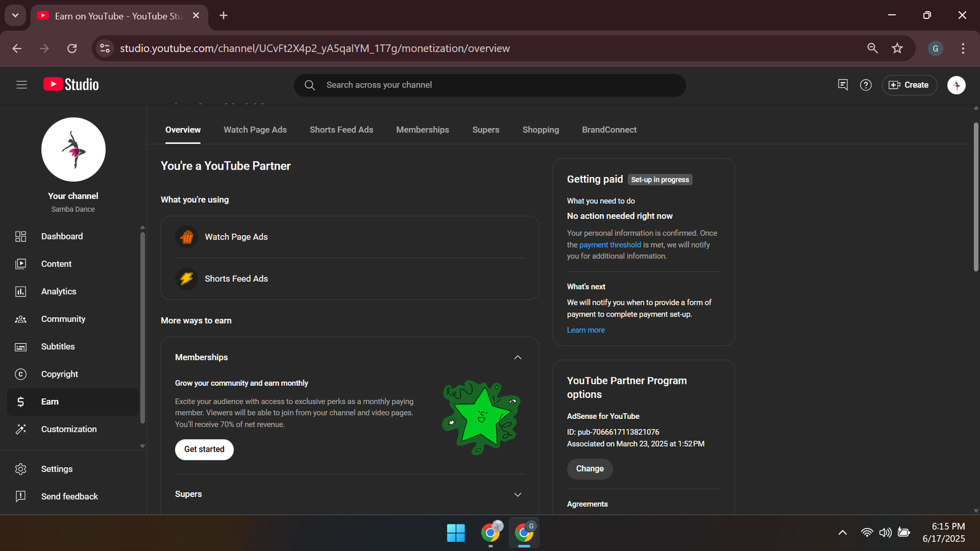Open the clock showing 6:15 PM
This screenshot has height=551, width=980.
944,533
